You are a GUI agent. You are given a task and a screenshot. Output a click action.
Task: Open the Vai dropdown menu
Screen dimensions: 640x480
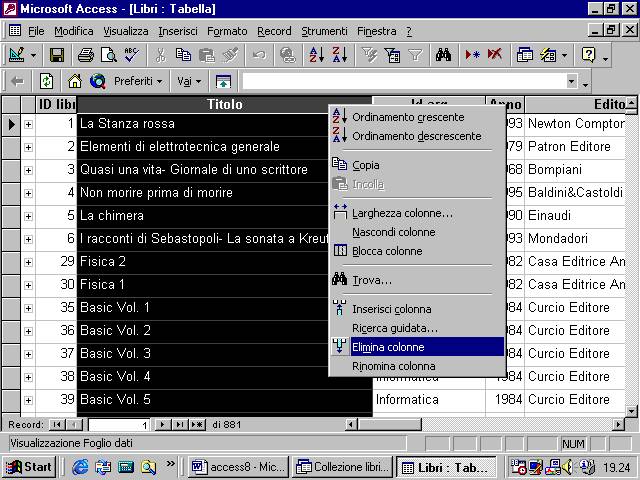(x=189, y=81)
